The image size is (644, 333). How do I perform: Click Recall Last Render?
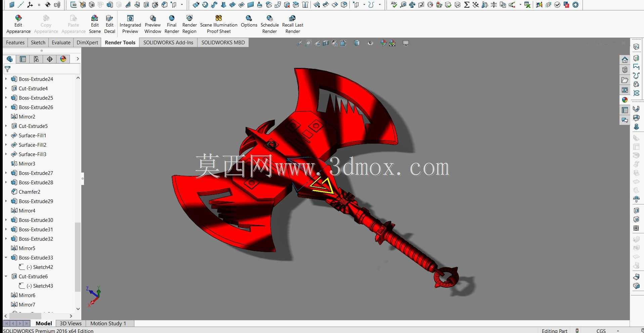pos(293,24)
